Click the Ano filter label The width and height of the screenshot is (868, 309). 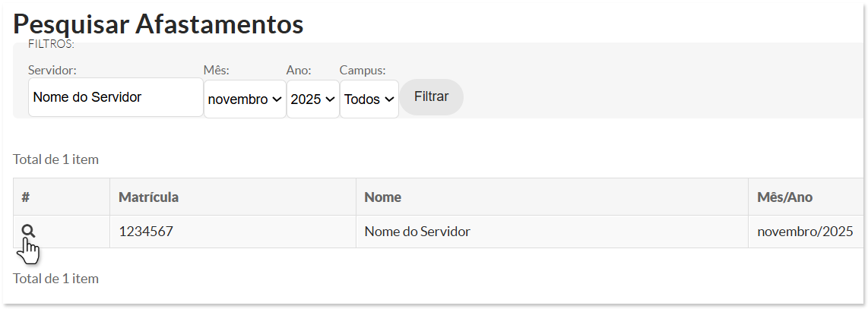(x=299, y=70)
